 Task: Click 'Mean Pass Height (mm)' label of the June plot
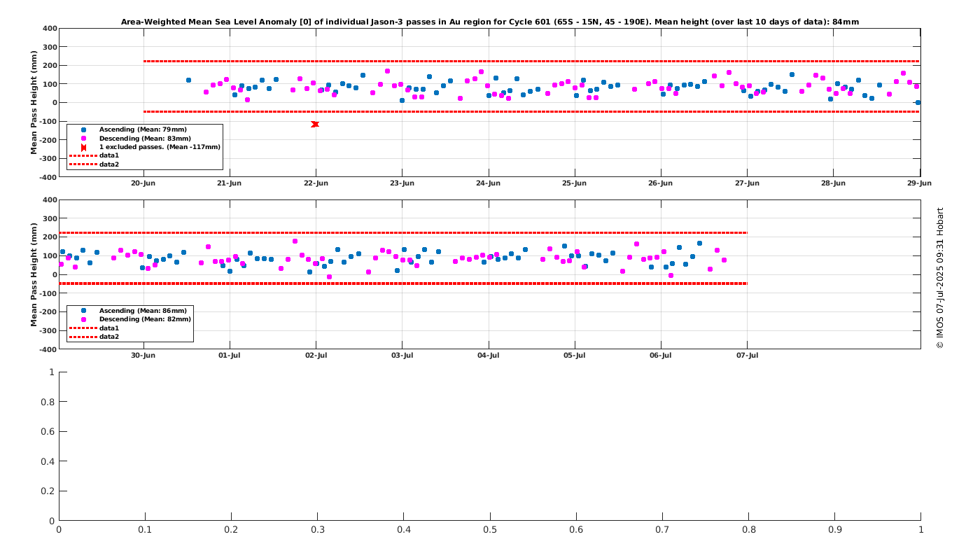[x=34, y=102]
